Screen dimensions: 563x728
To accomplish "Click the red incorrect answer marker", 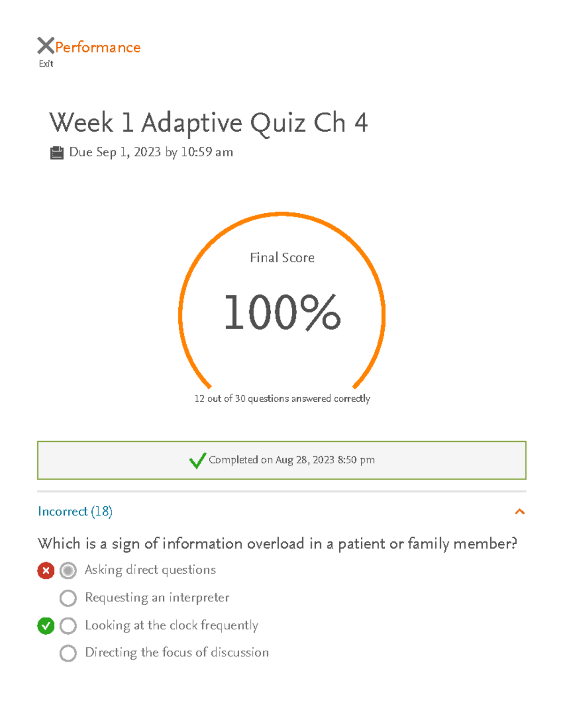I will [46, 570].
